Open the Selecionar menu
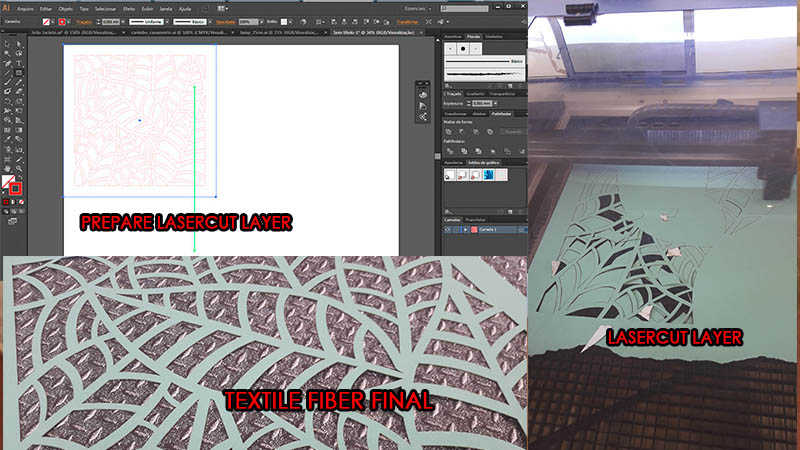 point(106,9)
